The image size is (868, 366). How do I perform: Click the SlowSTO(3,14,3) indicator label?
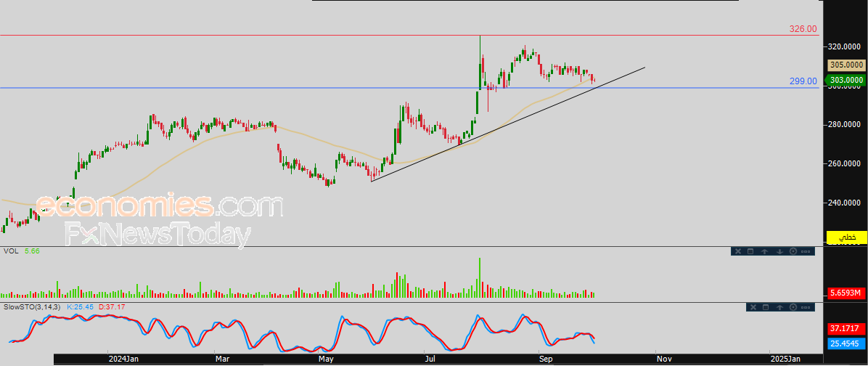tap(33, 306)
